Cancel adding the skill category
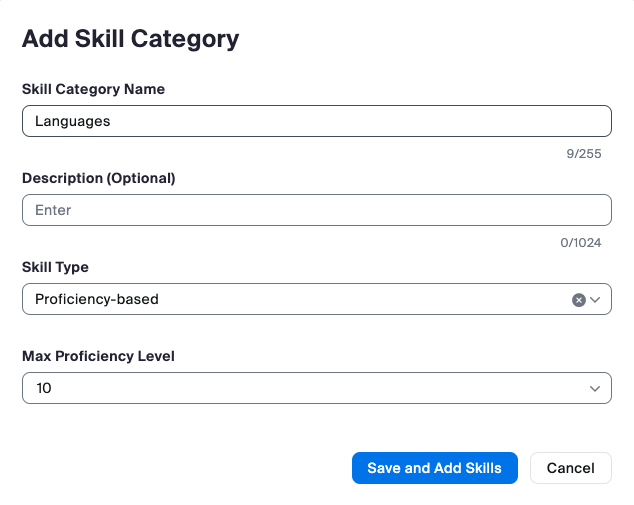Image resolution: width=634 pixels, height=505 pixels. coord(570,468)
